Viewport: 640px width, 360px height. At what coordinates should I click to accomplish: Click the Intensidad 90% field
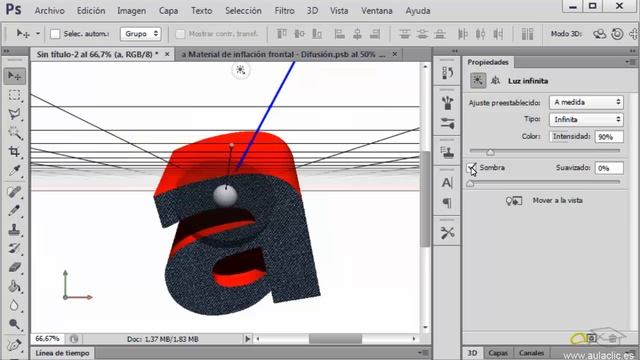point(609,137)
